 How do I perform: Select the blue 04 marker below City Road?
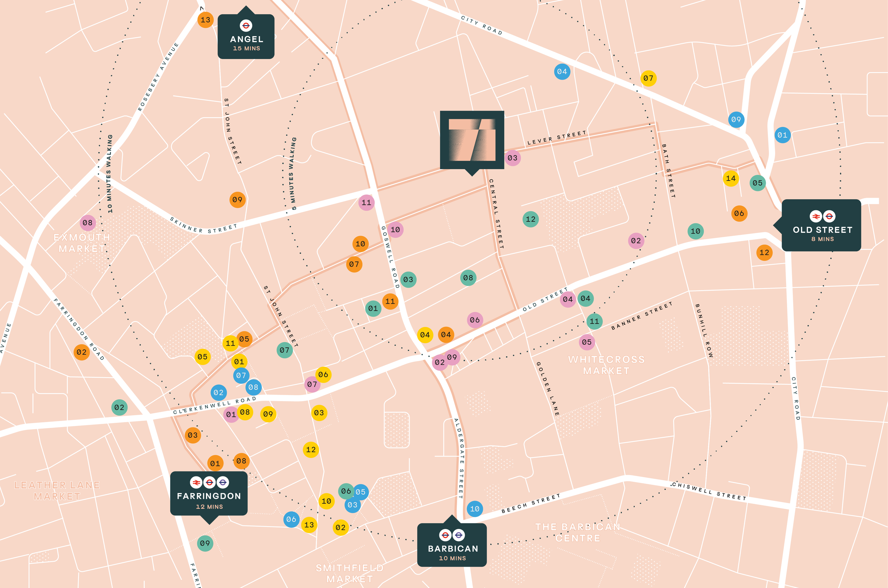[562, 72]
